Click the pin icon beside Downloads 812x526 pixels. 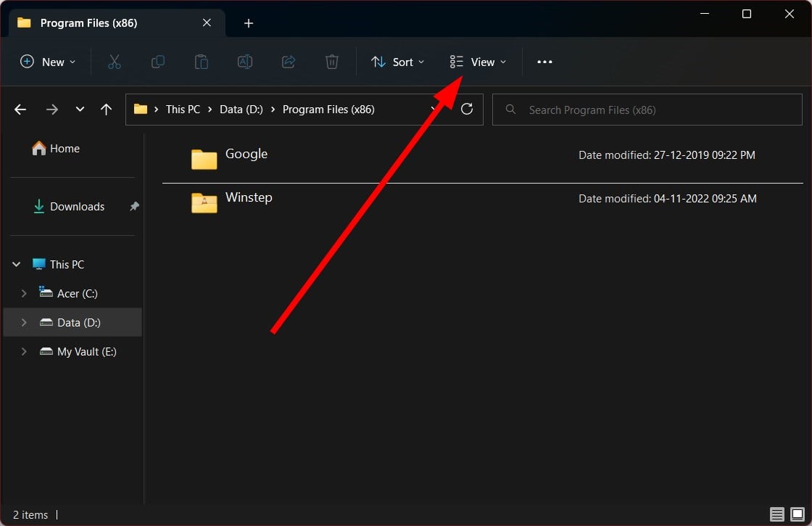point(134,206)
